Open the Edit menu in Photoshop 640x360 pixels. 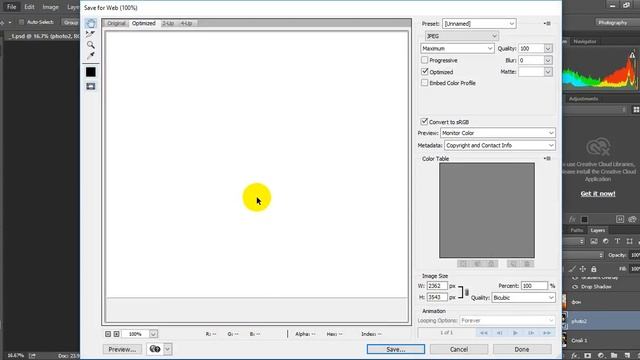(29, 7)
